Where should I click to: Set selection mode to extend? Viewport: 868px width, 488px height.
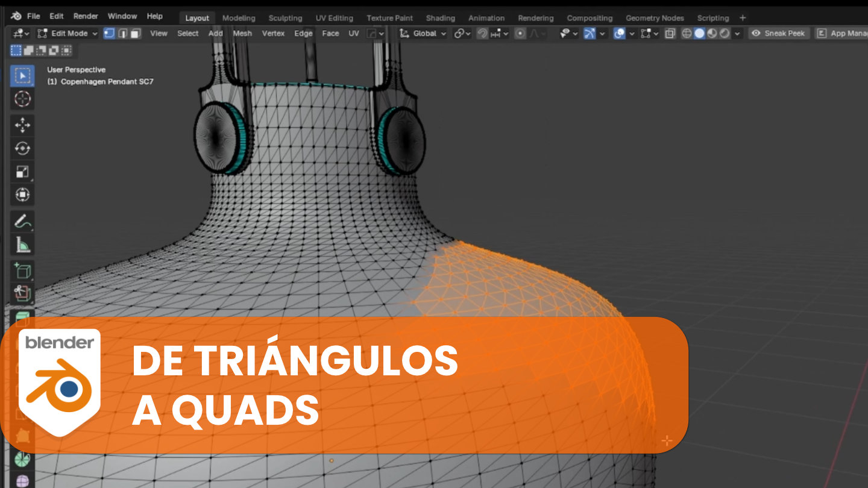[x=29, y=51]
